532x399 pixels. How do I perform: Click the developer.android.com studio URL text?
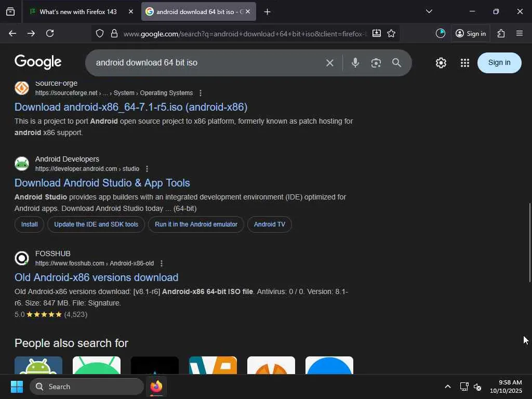87,169
